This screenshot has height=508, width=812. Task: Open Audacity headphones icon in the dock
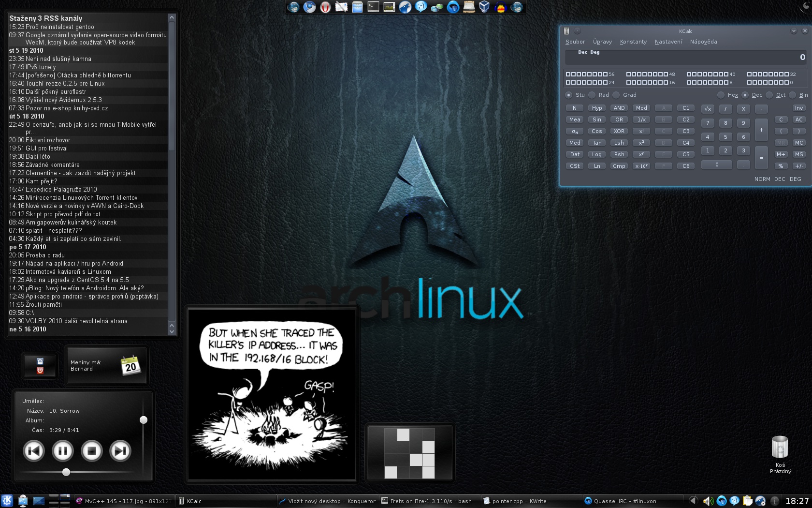pos(500,7)
